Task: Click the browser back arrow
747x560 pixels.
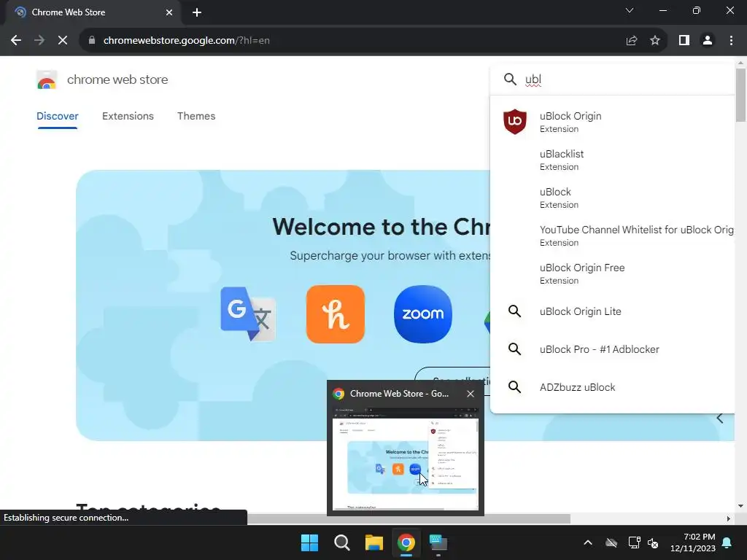Action: 16,41
